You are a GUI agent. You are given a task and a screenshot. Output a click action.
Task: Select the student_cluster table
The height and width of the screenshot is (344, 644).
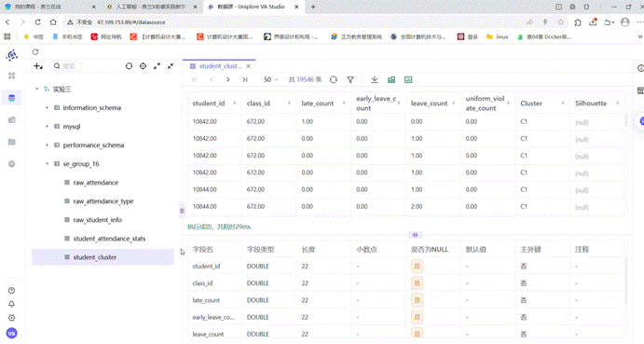(x=103, y=257)
